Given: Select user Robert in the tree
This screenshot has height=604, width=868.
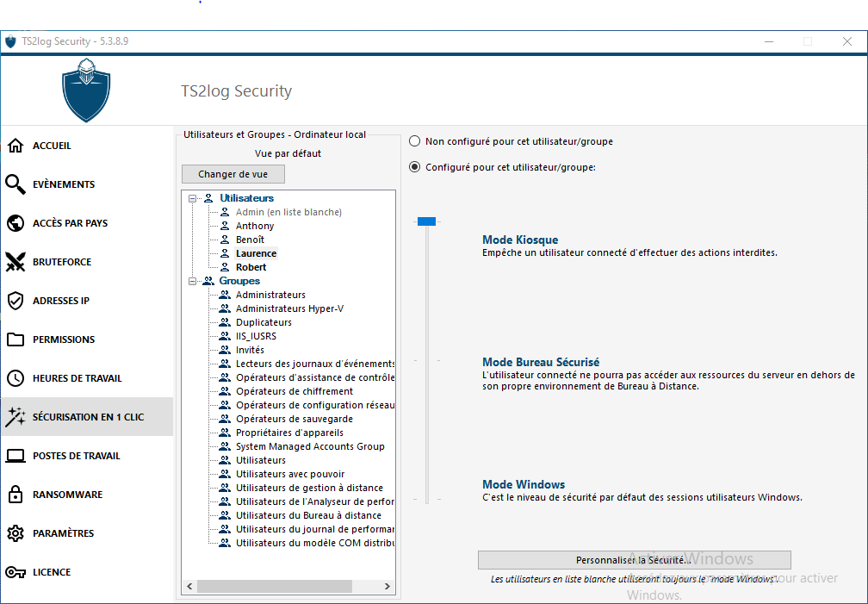Looking at the screenshot, I should click(251, 267).
